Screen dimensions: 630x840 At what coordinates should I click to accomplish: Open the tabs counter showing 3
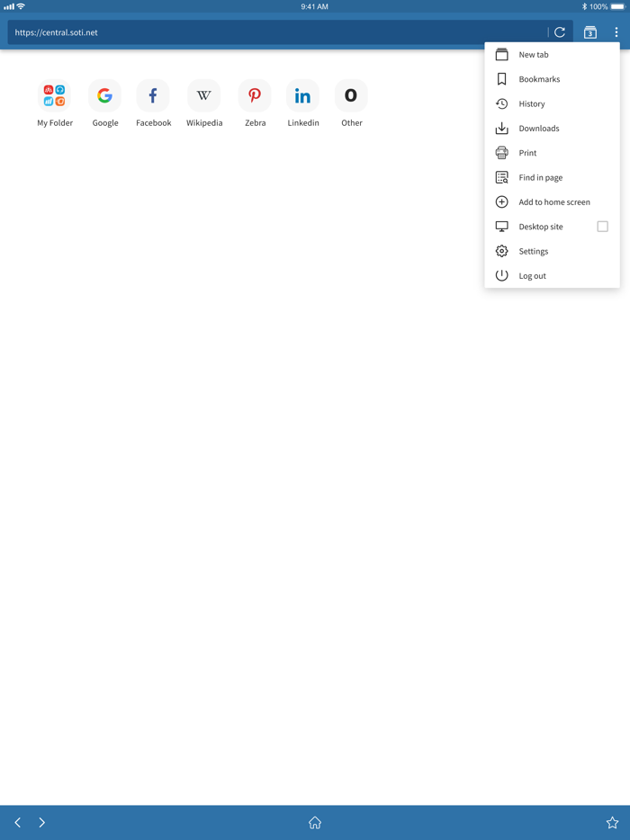point(590,32)
